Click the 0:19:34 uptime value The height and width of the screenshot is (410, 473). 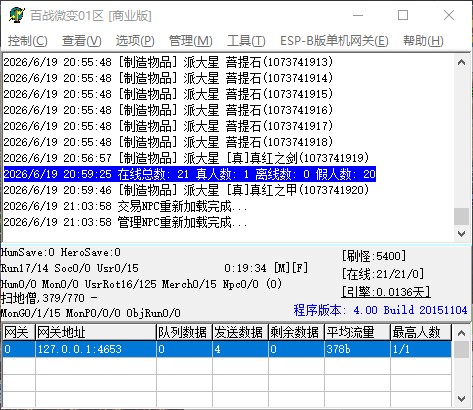point(245,268)
